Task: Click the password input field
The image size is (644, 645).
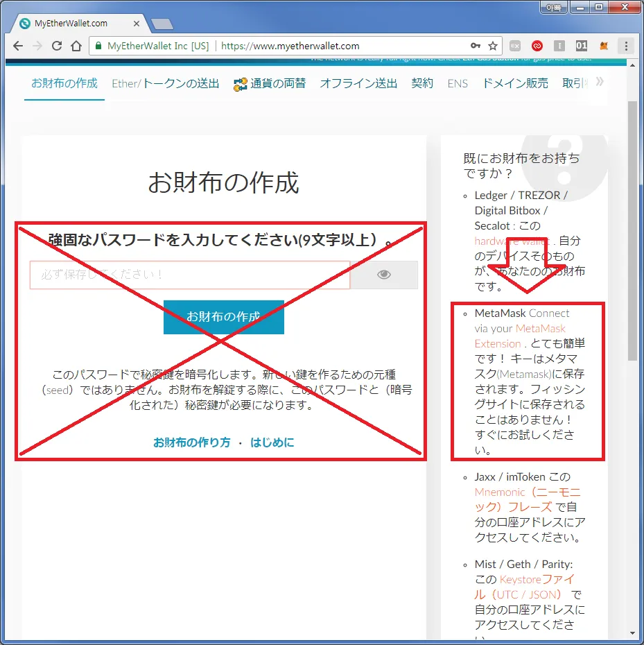Action: click(190, 275)
